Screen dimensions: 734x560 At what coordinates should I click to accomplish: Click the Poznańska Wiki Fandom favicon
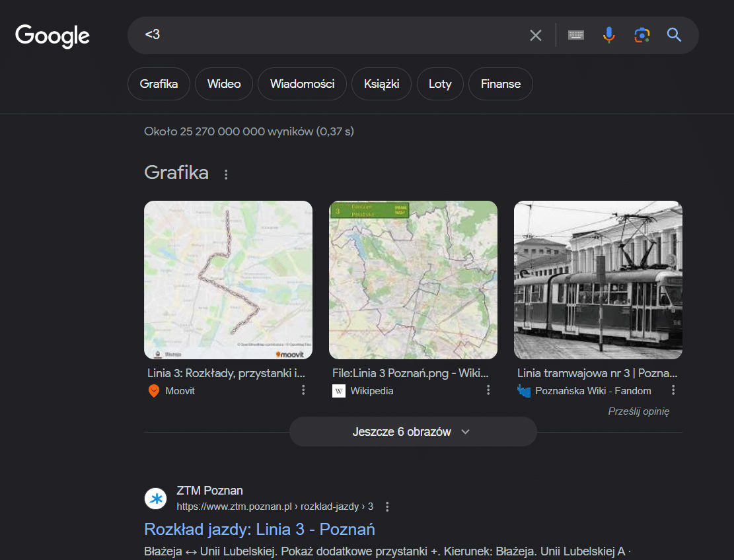524,391
